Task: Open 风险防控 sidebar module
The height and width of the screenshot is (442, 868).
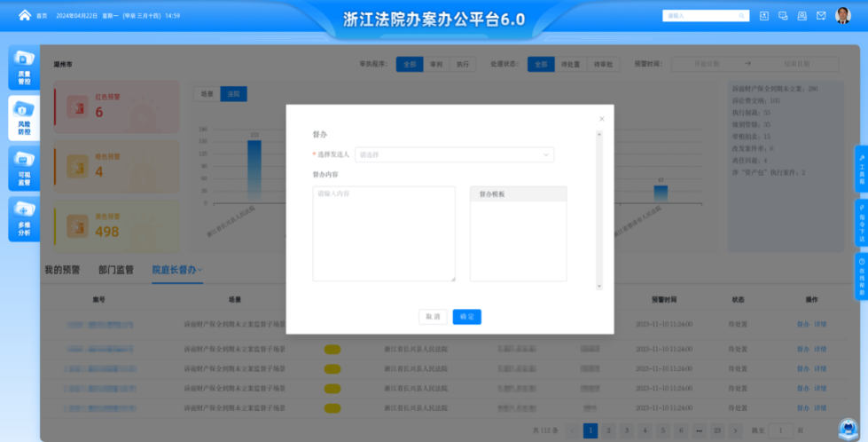Action: point(24,118)
